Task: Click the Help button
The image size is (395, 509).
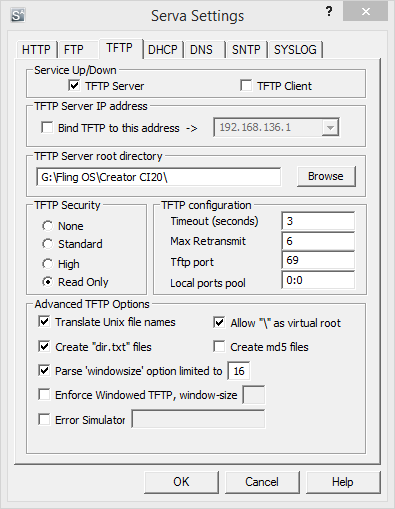Action: (343, 482)
